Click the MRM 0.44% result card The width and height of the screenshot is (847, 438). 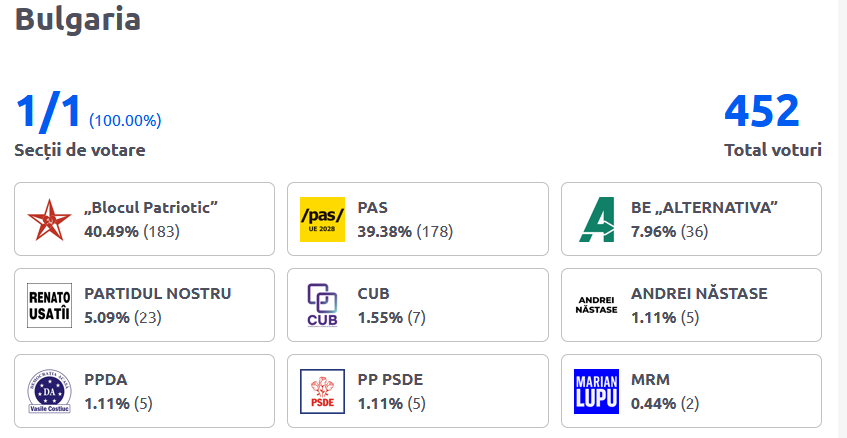click(691, 391)
